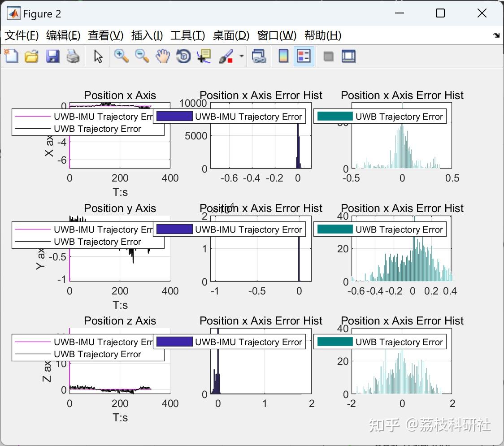Click the New Figure toolbar icon
This screenshot has height=446, width=504.
coord(11,56)
